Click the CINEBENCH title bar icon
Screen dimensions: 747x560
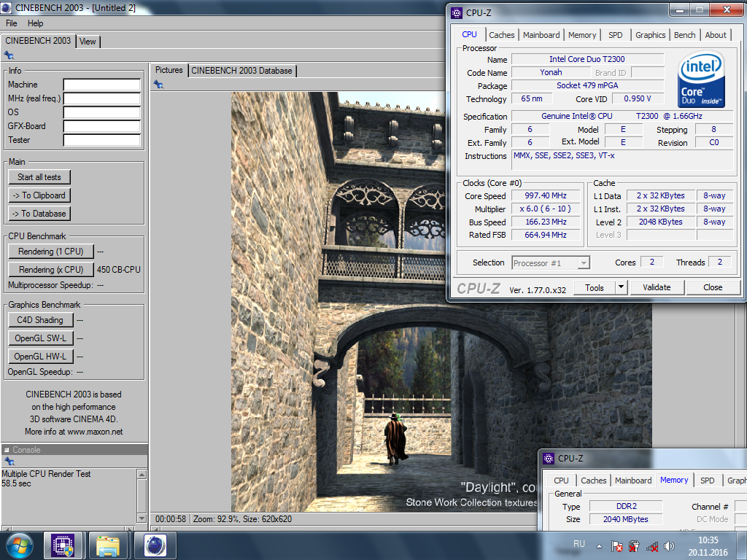click(x=6, y=7)
